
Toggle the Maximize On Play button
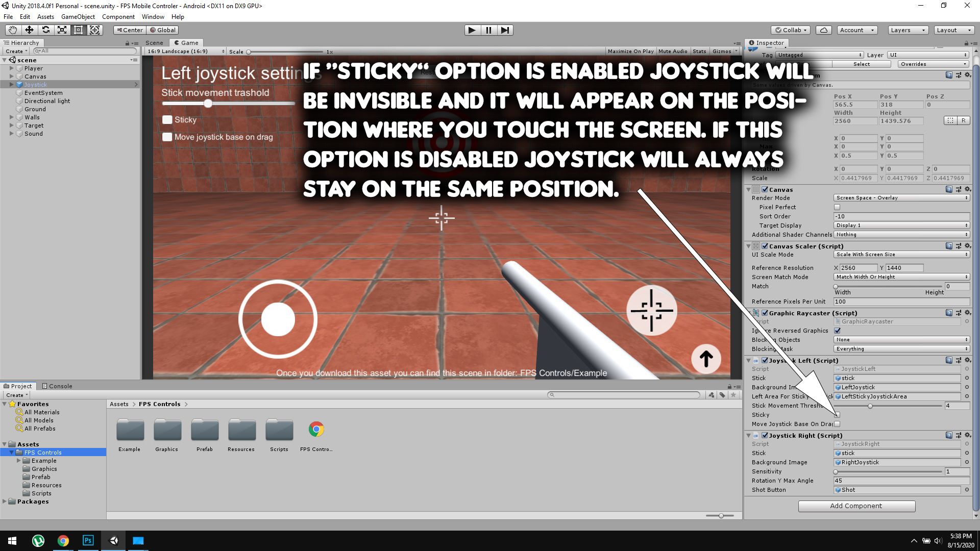coord(630,51)
